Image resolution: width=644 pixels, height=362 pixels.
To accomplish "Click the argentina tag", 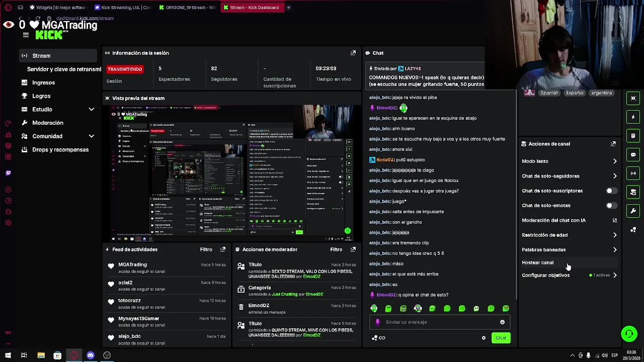I will tap(601, 93).
